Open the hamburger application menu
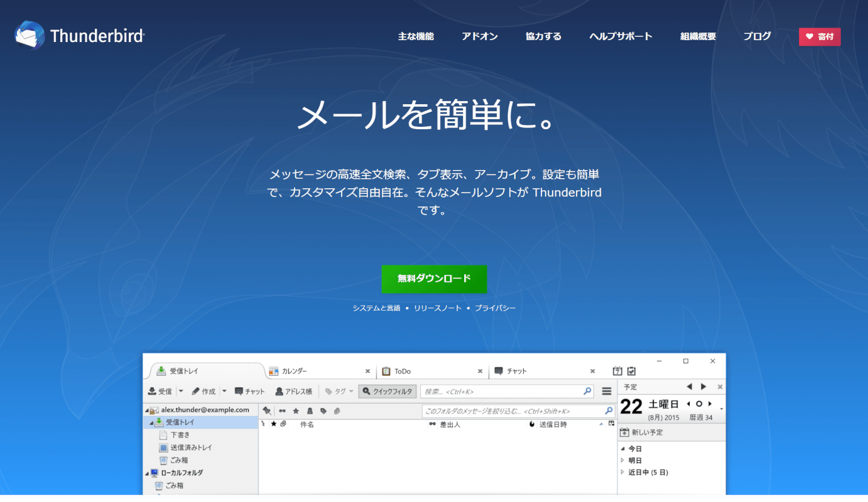The width and height of the screenshot is (868, 502). tap(607, 391)
